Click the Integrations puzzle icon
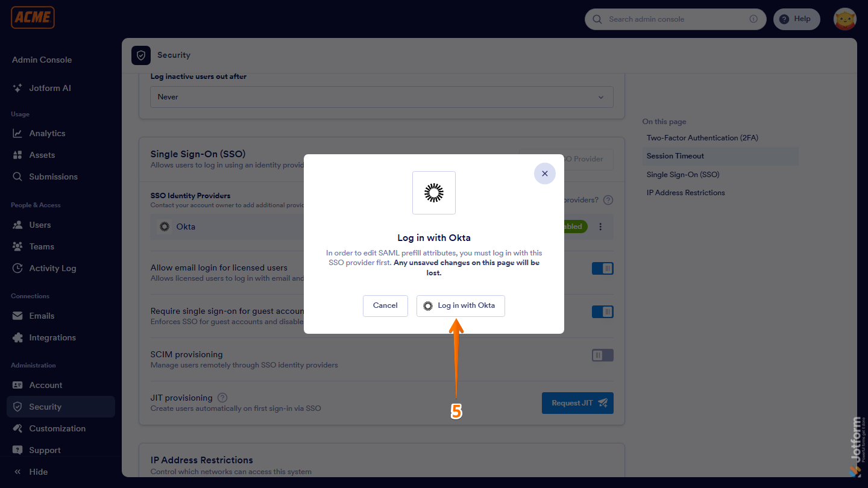This screenshot has width=868, height=488. 17,337
